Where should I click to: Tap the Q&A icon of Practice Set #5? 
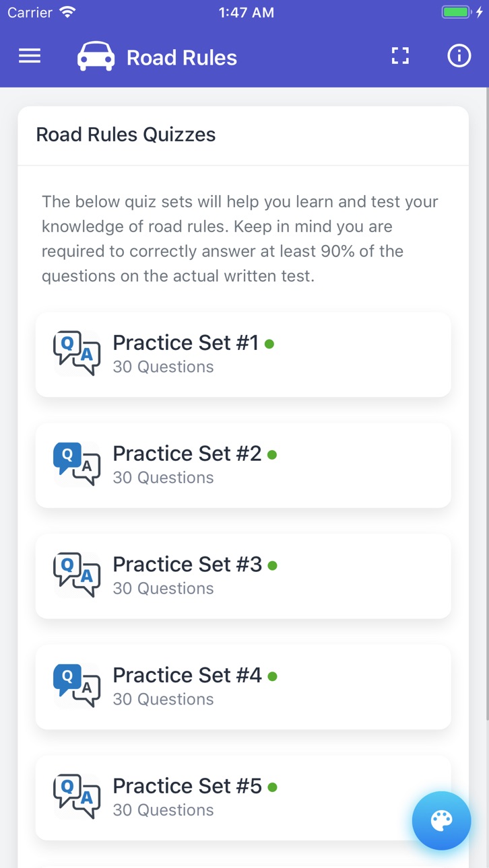click(x=77, y=797)
